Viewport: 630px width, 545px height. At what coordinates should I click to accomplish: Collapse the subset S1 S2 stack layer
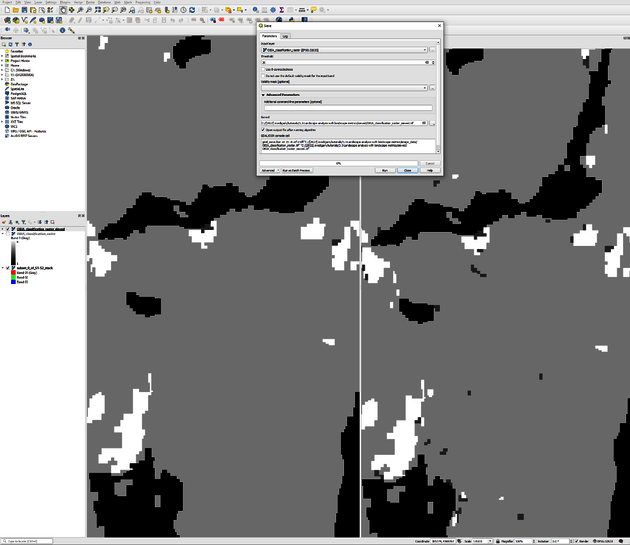[3, 268]
